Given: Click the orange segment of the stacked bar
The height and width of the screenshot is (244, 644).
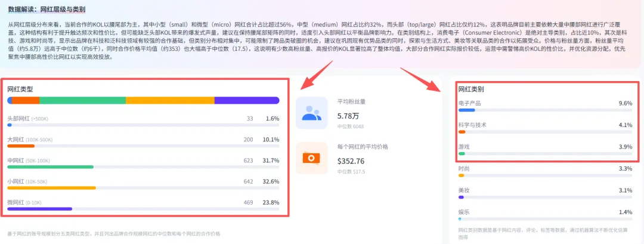Looking at the screenshot, I should click(26, 100).
